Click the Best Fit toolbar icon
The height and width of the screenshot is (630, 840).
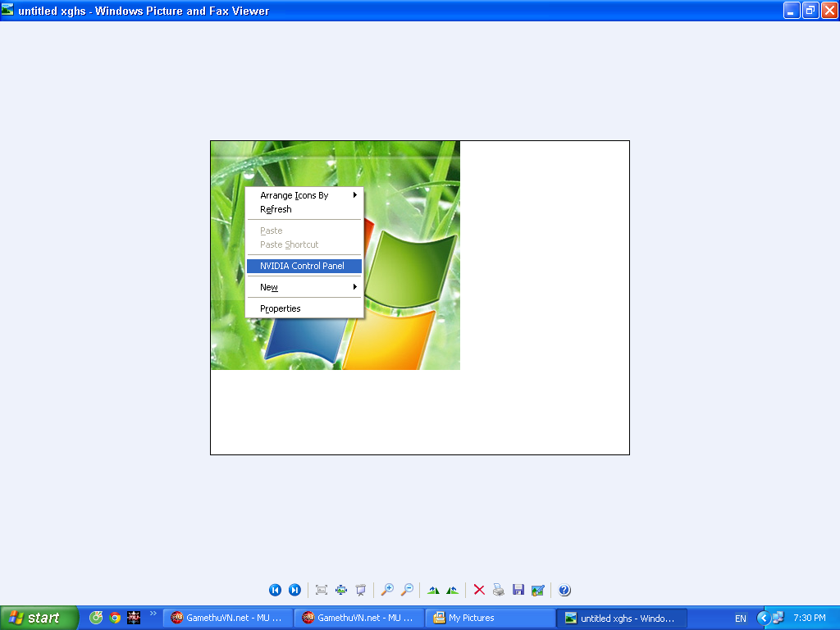coord(322,590)
